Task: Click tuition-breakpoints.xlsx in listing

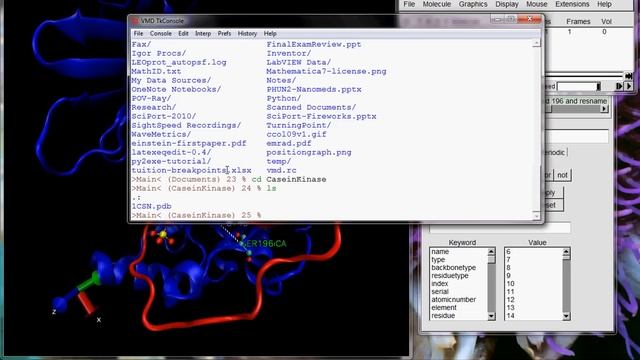Action: pos(191,170)
